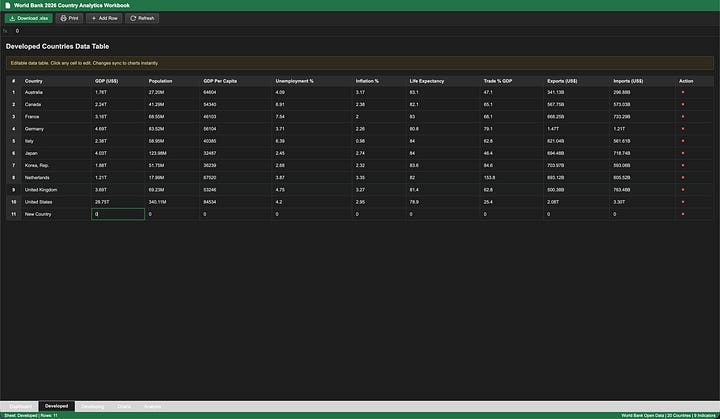Click the Add Row button
Image resolution: width=720 pixels, height=419 pixels.
104,18
